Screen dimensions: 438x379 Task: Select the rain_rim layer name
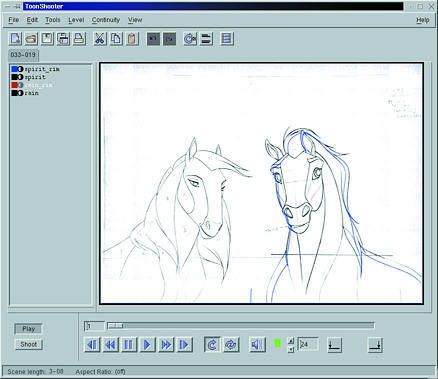pos(39,85)
